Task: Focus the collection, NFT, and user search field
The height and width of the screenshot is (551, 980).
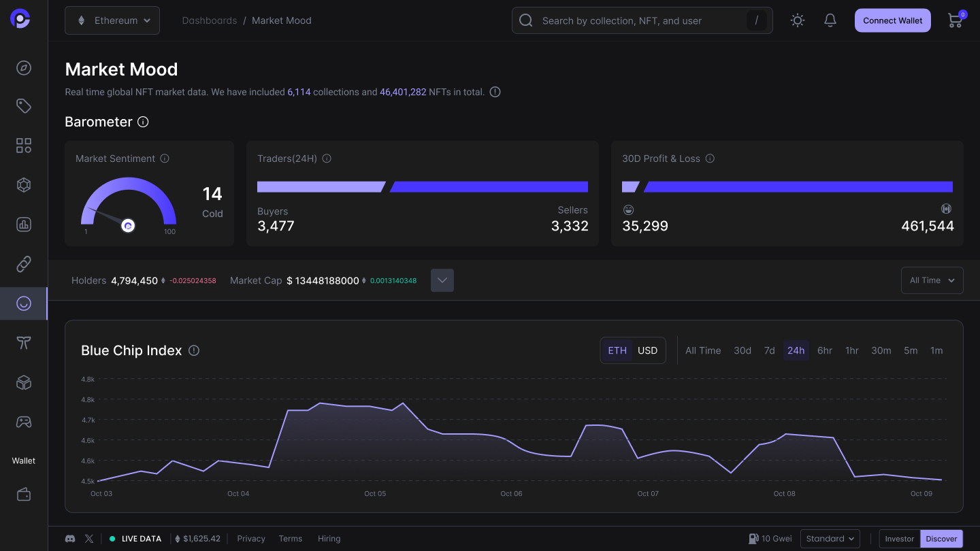Action: click(642, 20)
